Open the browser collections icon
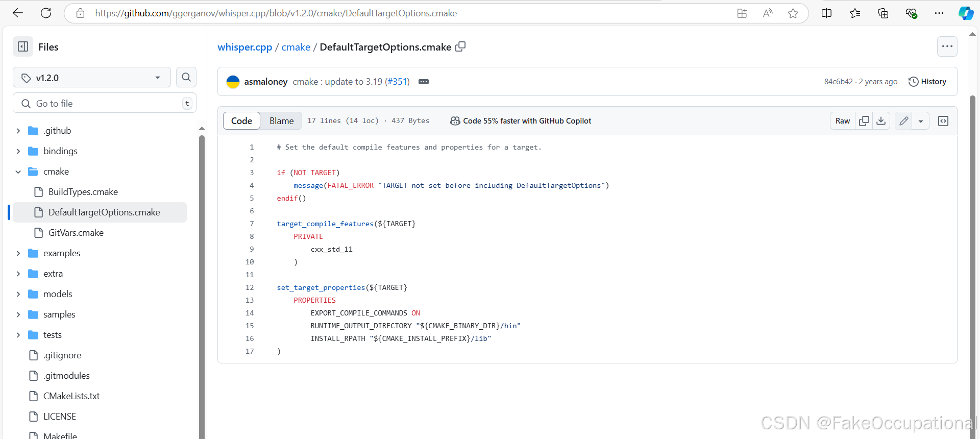Viewport: 980px width, 439px height. coord(883,13)
